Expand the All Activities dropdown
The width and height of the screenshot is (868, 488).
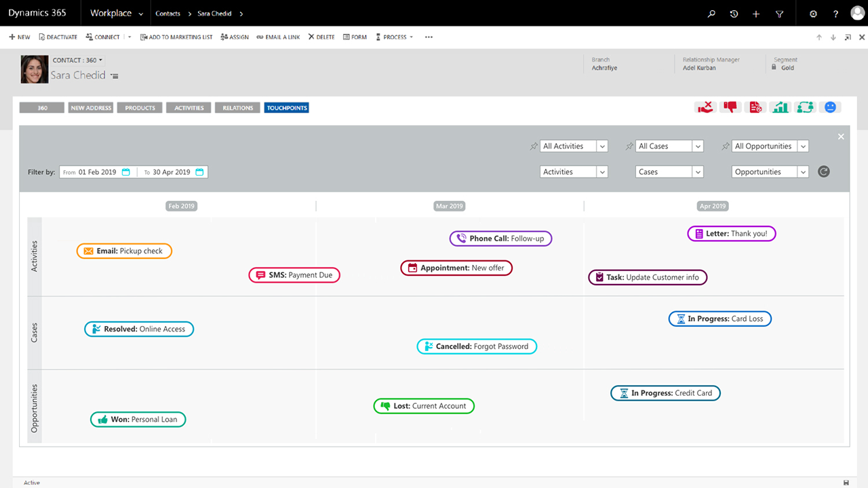pyautogui.click(x=602, y=146)
